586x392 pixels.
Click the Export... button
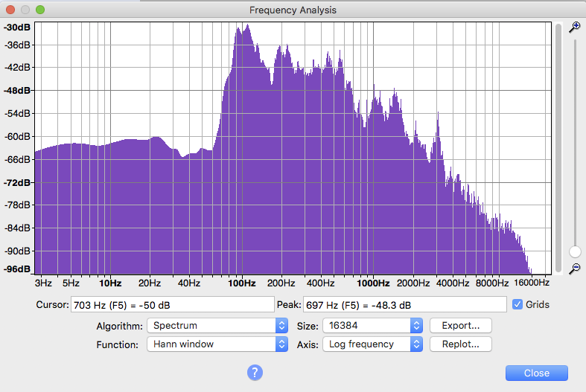(x=460, y=326)
